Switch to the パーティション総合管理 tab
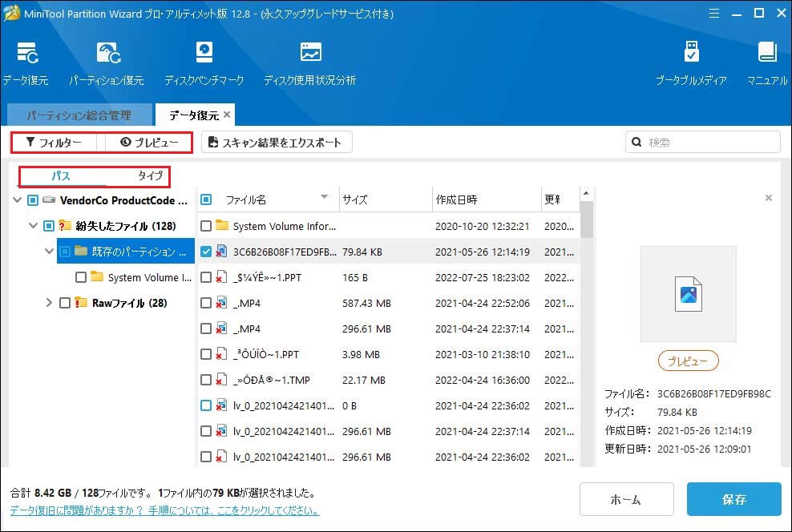 (79, 115)
